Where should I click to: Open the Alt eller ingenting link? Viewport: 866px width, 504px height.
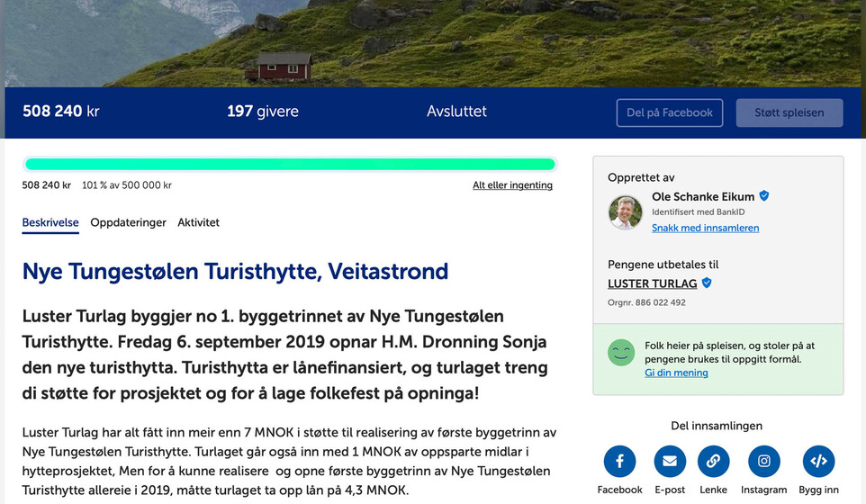[512, 185]
